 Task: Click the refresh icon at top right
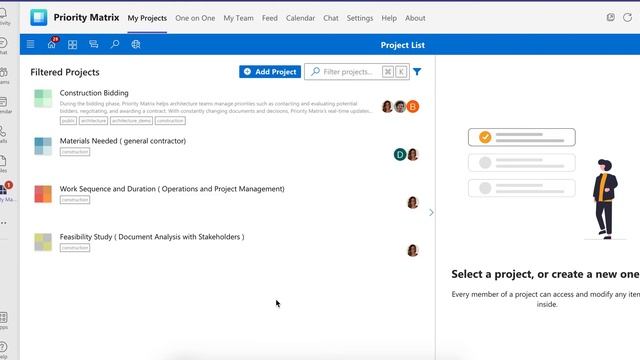(x=627, y=17)
